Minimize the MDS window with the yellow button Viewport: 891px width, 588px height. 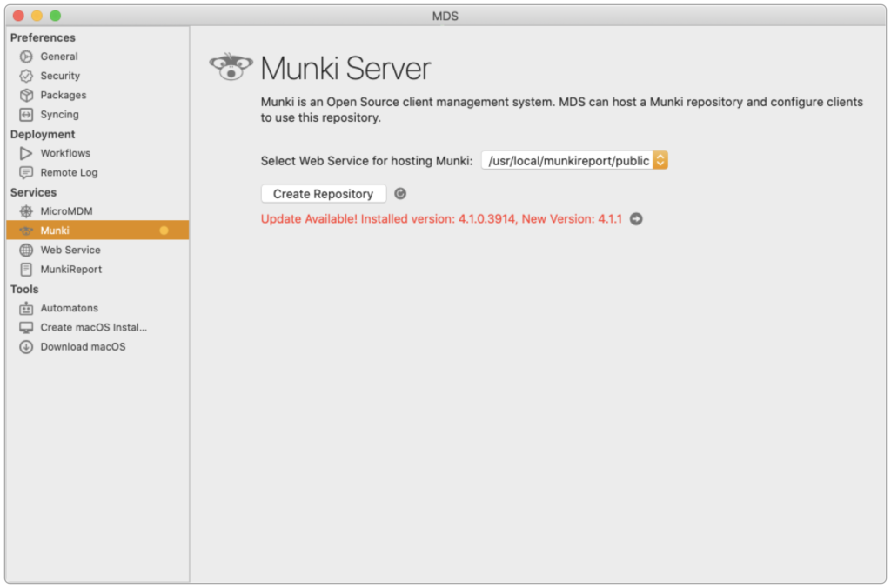click(x=37, y=16)
